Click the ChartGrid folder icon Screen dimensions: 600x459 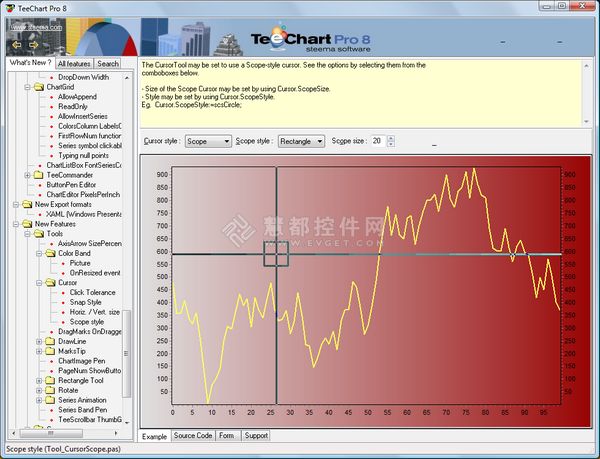(x=39, y=87)
